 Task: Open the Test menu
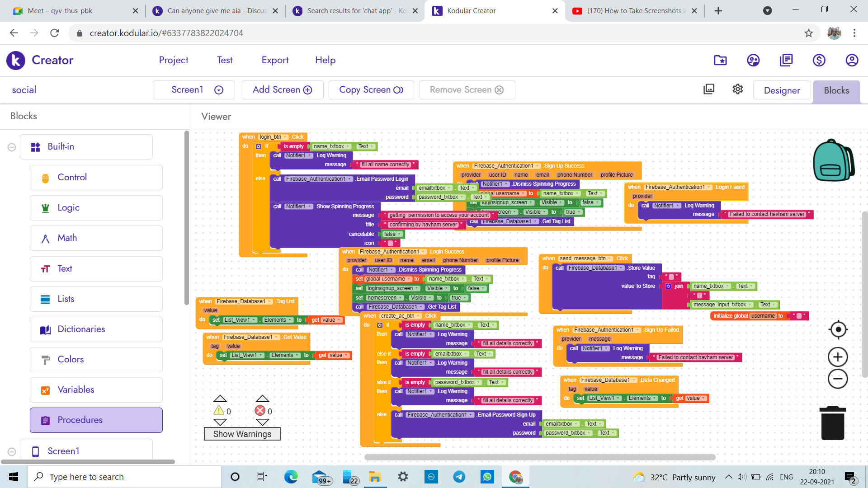coord(225,60)
